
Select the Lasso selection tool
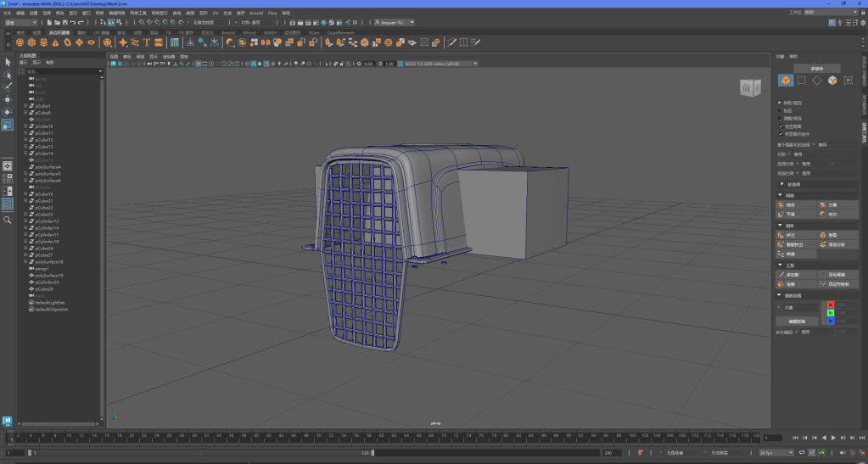[8, 75]
